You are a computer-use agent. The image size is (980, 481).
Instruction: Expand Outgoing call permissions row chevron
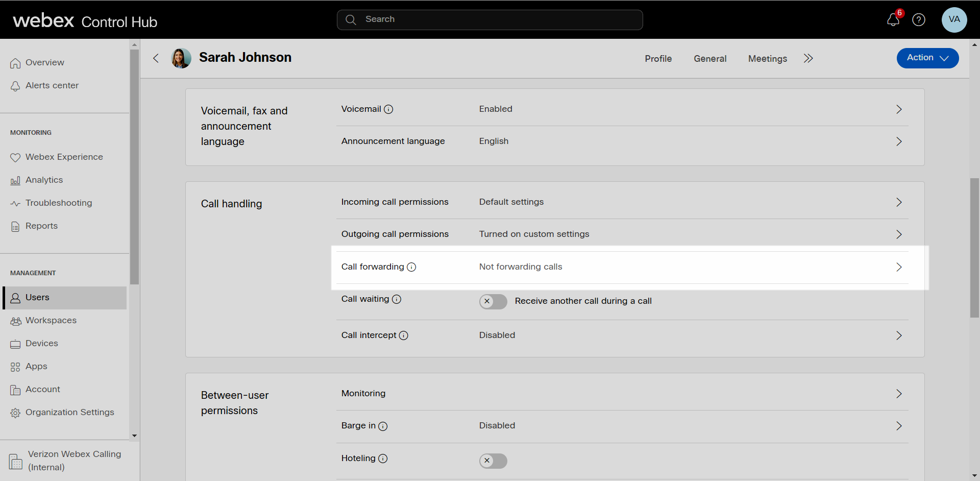(899, 234)
